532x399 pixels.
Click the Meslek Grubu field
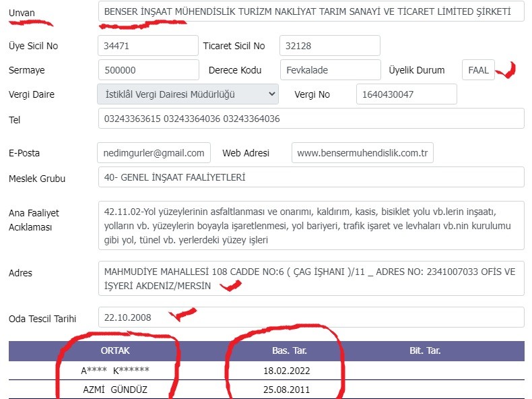[311, 177]
